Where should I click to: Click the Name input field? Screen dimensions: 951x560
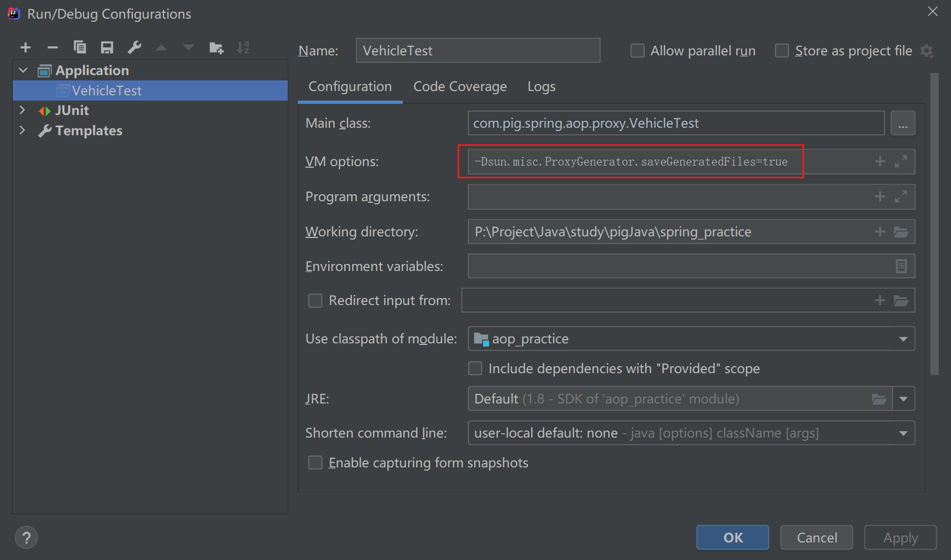(x=478, y=51)
